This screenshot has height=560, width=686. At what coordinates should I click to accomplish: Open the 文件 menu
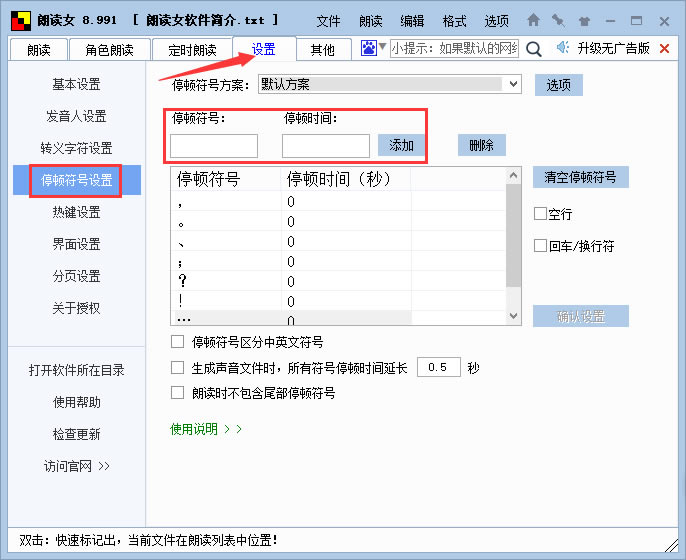tap(328, 21)
